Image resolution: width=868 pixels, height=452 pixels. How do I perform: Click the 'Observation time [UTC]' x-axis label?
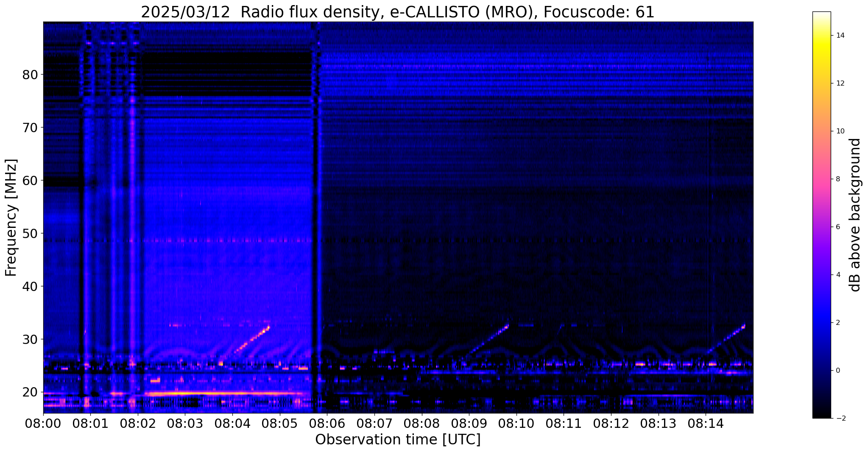[398, 440]
